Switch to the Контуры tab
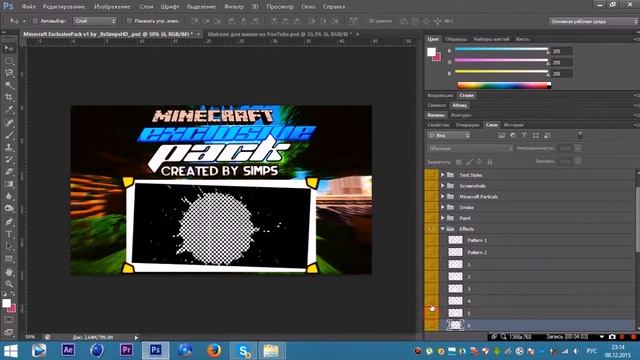This screenshot has width=640, height=360. click(461, 115)
